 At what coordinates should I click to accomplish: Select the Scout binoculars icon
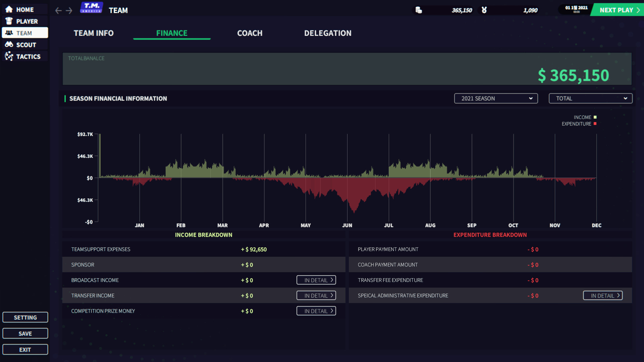pyautogui.click(x=9, y=45)
